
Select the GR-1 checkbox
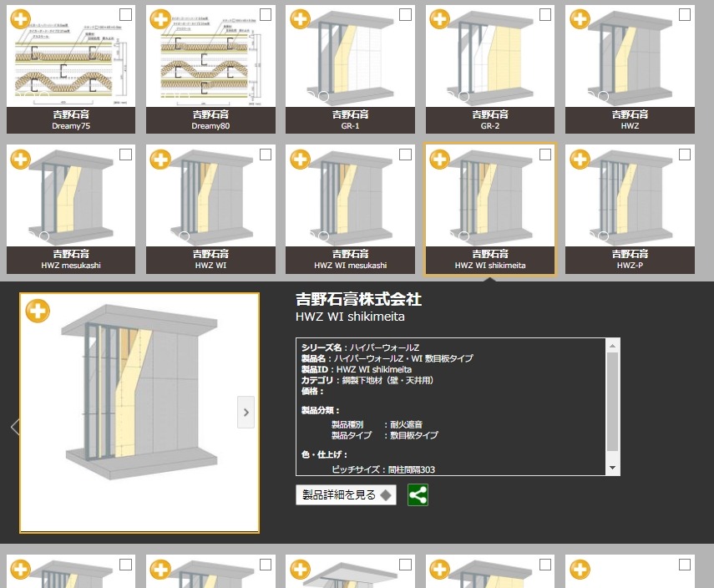[405, 14]
